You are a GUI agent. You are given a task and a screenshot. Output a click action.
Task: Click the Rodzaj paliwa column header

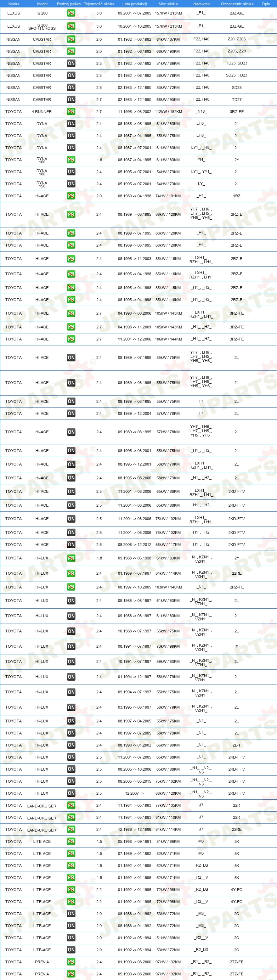tap(69, 4)
